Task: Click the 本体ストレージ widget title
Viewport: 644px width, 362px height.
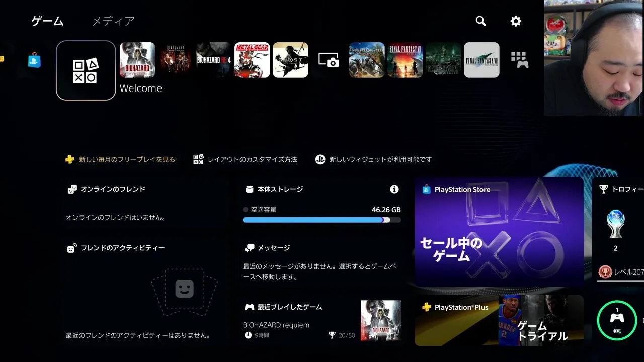Action: click(x=280, y=189)
